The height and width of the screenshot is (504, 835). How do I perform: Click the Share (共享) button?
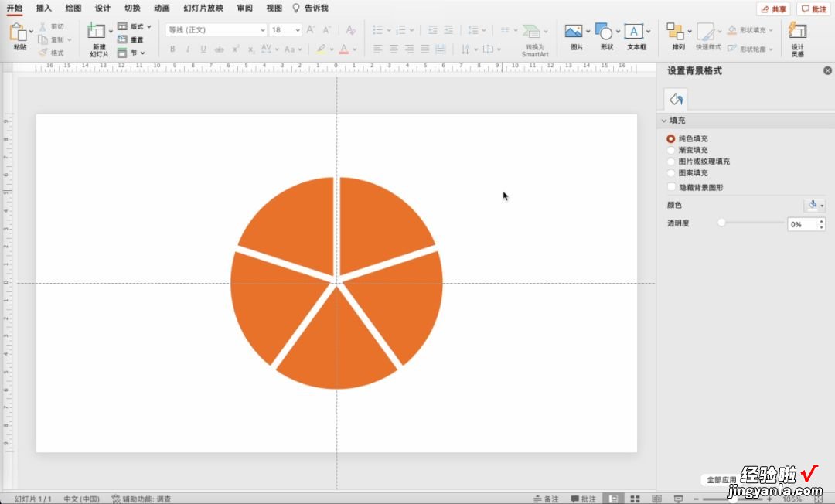[x=774, y=9]
